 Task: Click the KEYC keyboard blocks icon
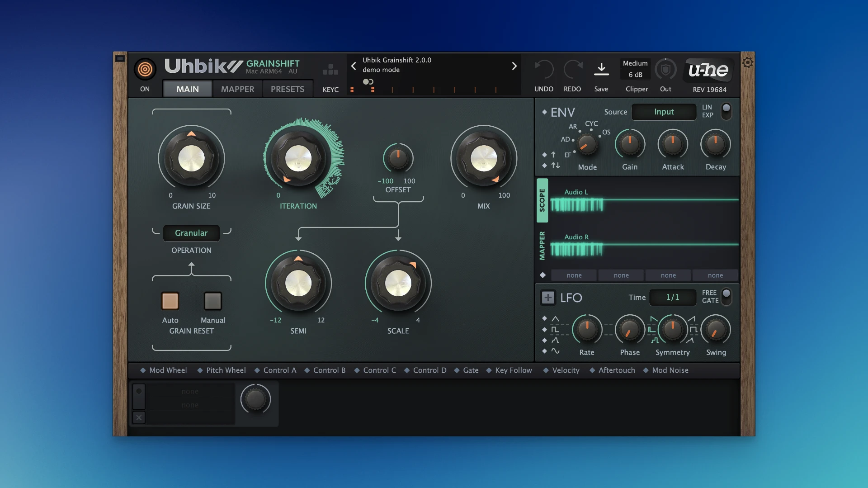pos(330,70)
